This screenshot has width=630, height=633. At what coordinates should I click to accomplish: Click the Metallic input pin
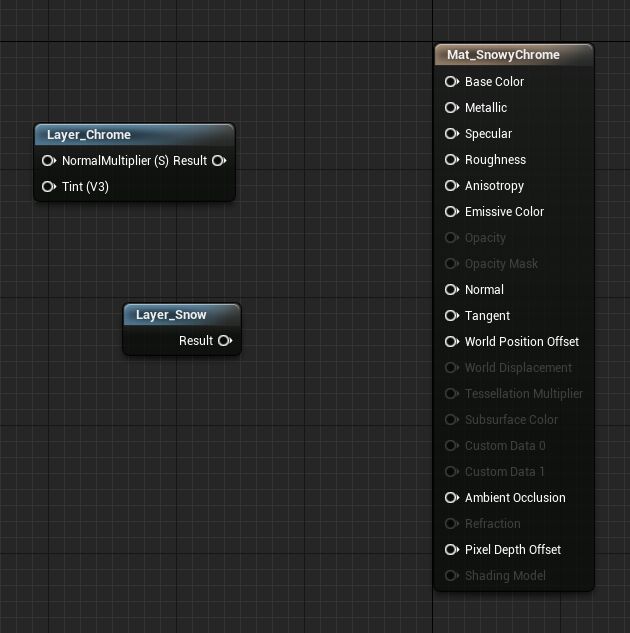(452, 108)
